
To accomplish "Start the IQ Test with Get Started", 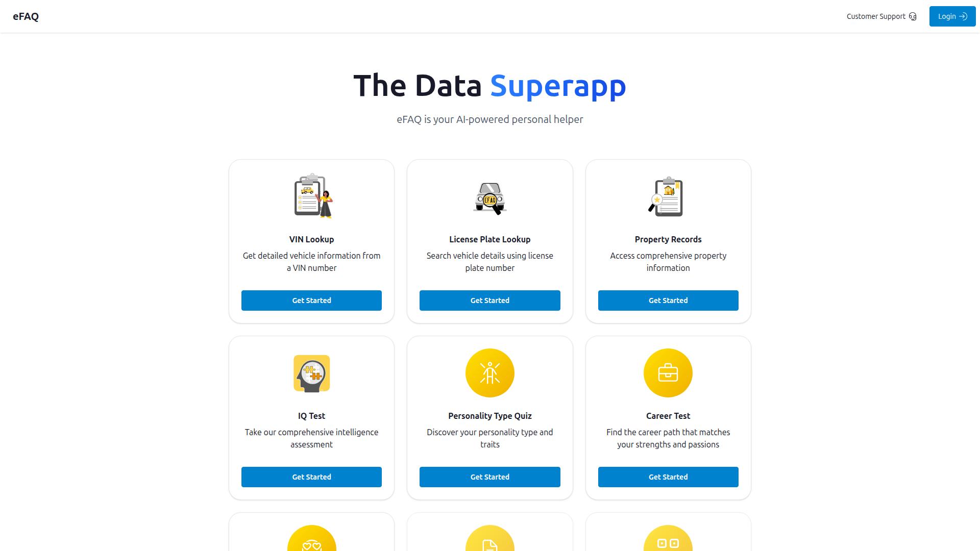I will pos(311,477).
